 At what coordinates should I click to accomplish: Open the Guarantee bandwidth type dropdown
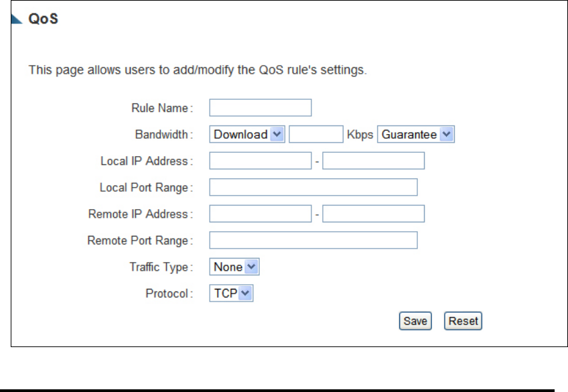tap(416, 135)
